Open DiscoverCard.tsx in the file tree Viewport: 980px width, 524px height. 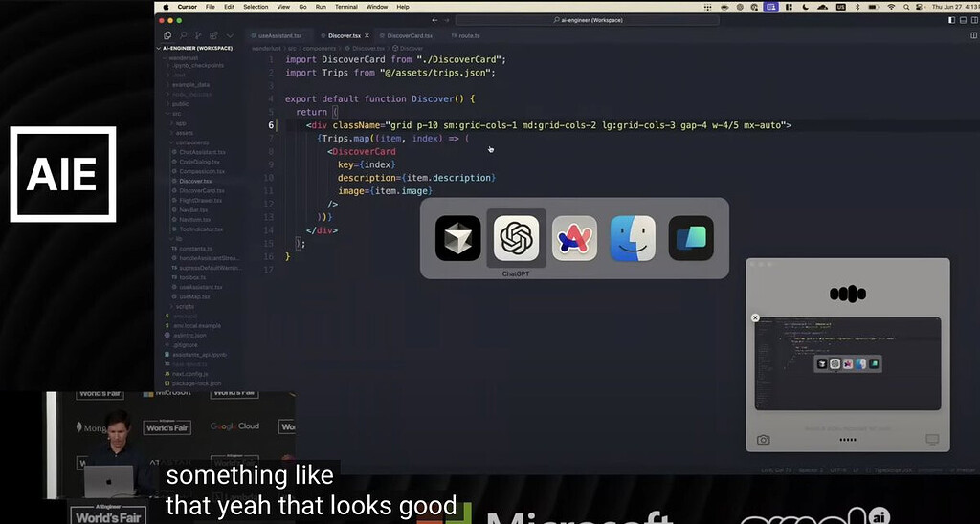(202, 190)
